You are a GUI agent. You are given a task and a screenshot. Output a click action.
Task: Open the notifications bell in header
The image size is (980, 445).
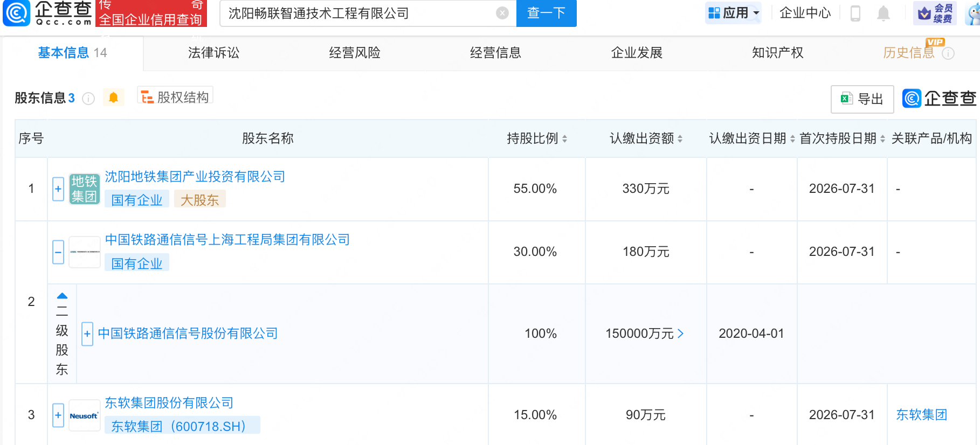point(883,13)
